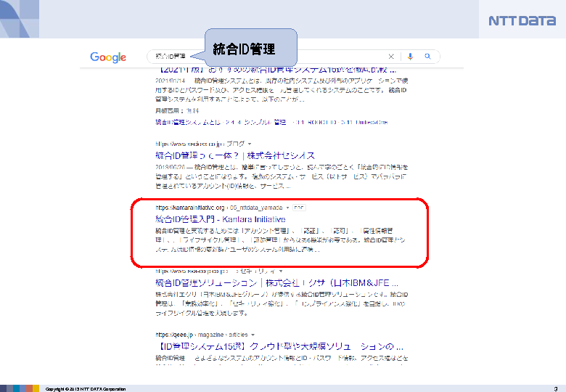
Task: Click the magnifying glass search icon
Action: tap(428, 57)
